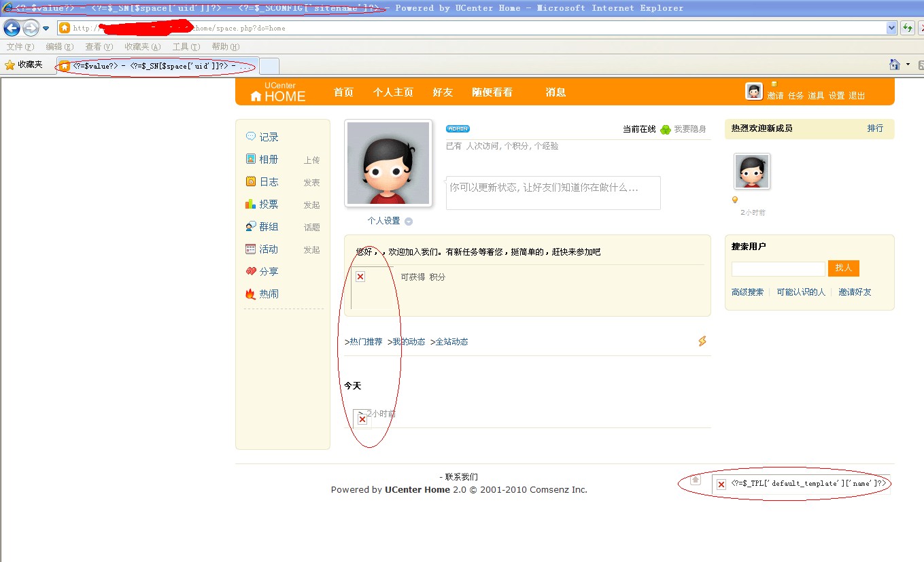The image size is (924, 562).
Task: Click the browser Forward arrow button
Action: click(x=31, y=28)
